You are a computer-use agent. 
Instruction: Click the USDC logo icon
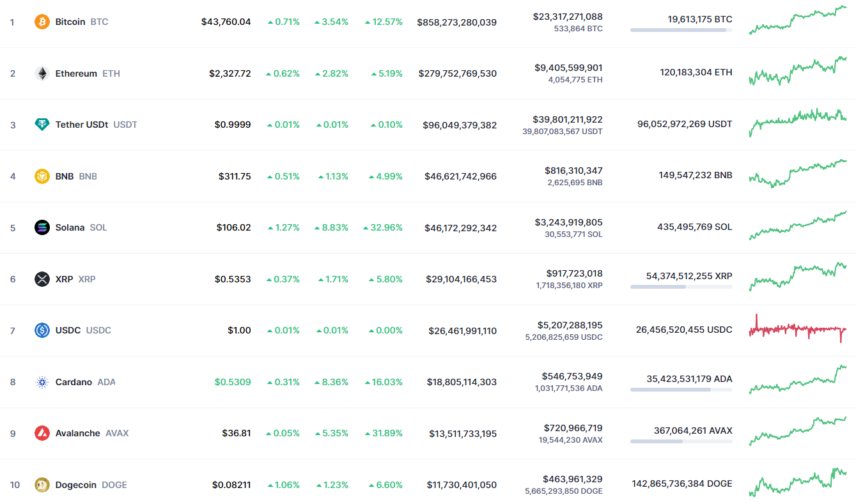tap(42, 330)
